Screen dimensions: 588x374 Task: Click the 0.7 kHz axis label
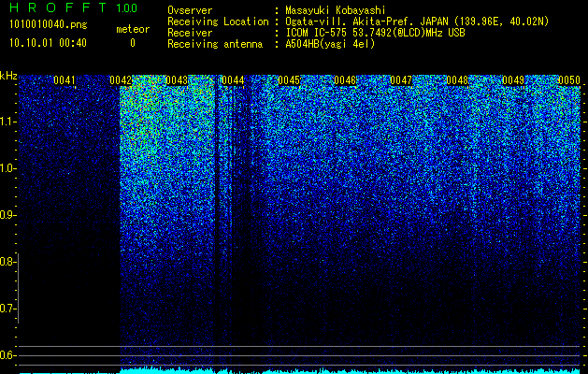(x=7, y=309)
